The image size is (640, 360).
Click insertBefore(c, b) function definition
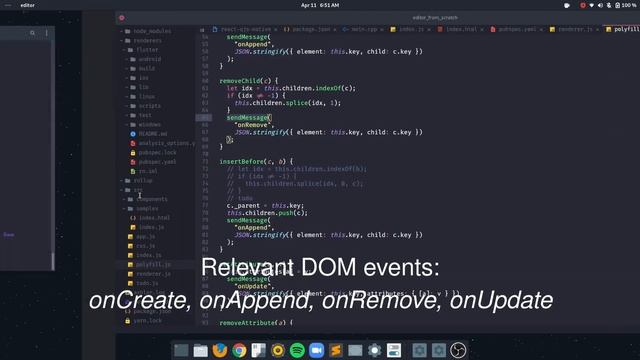click(x=256, y=162)
